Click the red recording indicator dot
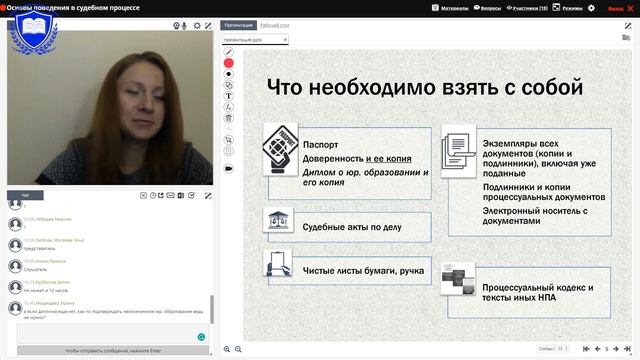This screenshot has width=640, height=360. [x=2, y=7]
